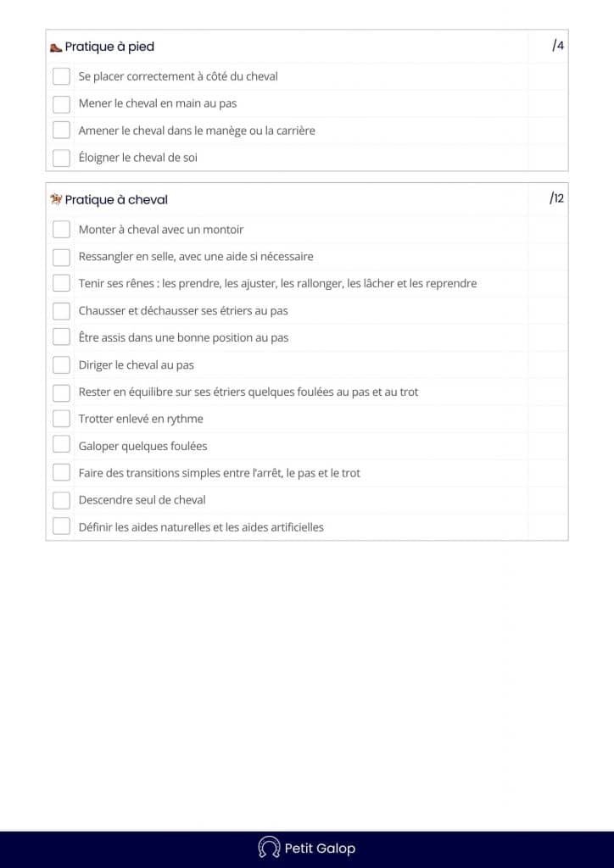
Task: Tick the 'Galoper quelques foulées' checkbox
Action: click(61, 446)
